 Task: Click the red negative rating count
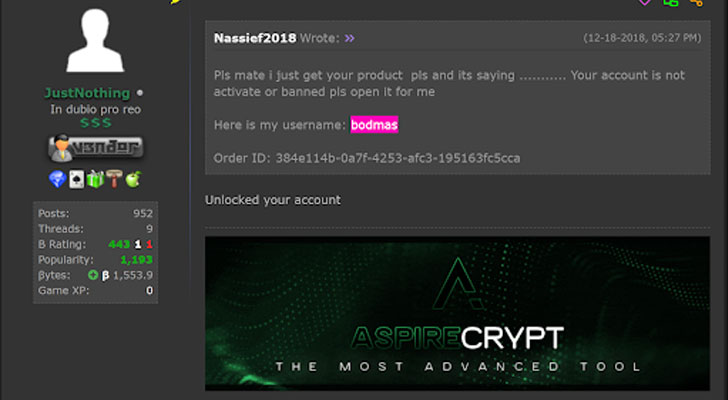[149, 244]
